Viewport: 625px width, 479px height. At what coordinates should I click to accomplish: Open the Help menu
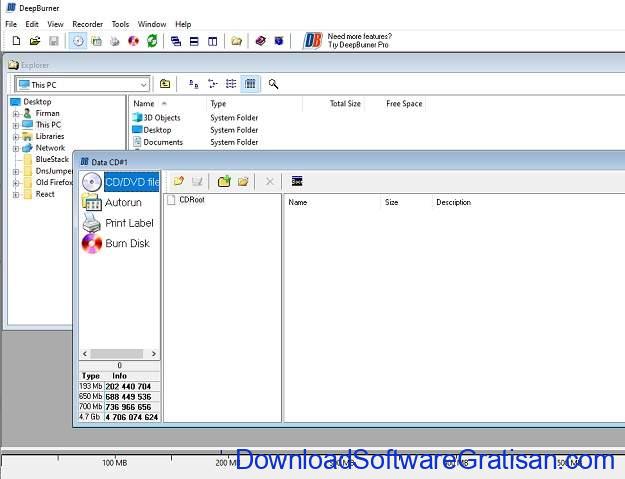coord(183,24)
